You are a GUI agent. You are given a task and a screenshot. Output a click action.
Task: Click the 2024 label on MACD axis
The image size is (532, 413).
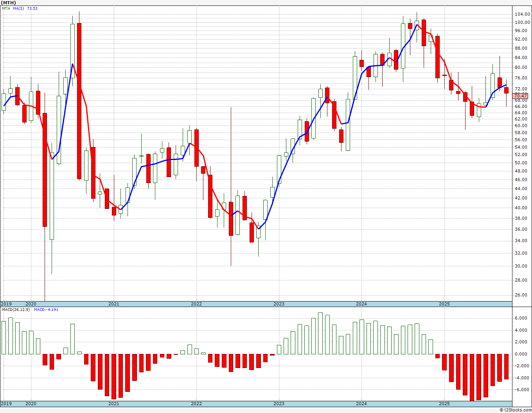[x=361, y=404]
